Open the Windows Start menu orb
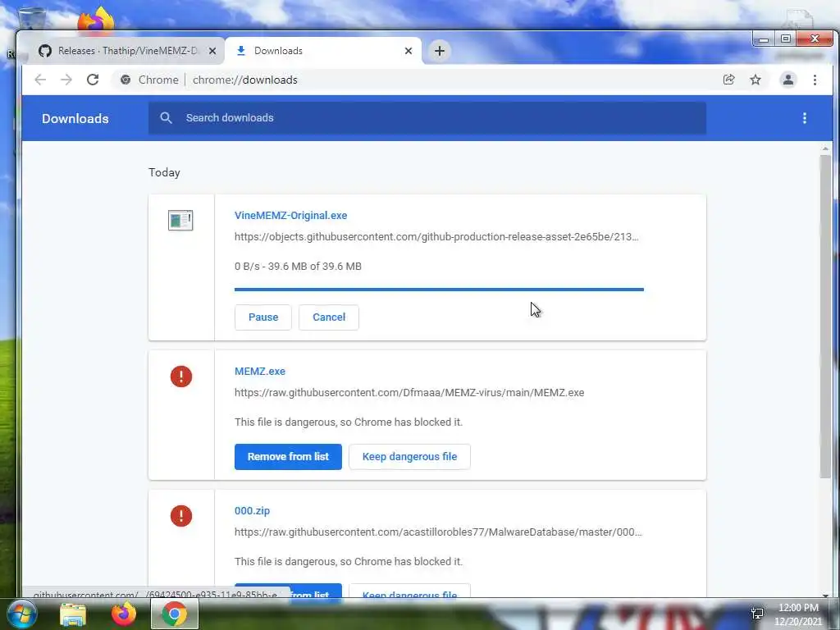The width and height of the screenshot is (840, 630). click(22, 614)
